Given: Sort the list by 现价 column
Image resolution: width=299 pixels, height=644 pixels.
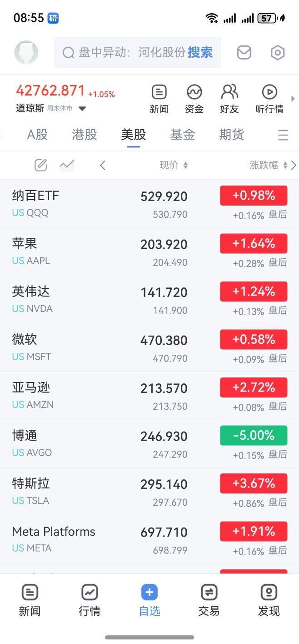Looking at the screenshot, I should pos(174,165).
